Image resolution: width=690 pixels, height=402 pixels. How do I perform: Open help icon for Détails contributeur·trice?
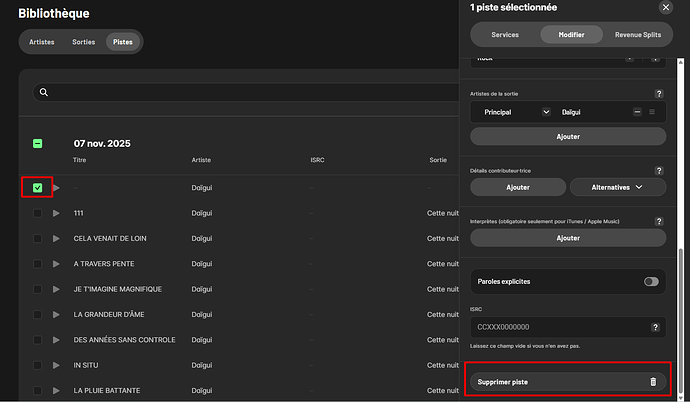pyautogui.click(x=658, y=171)
